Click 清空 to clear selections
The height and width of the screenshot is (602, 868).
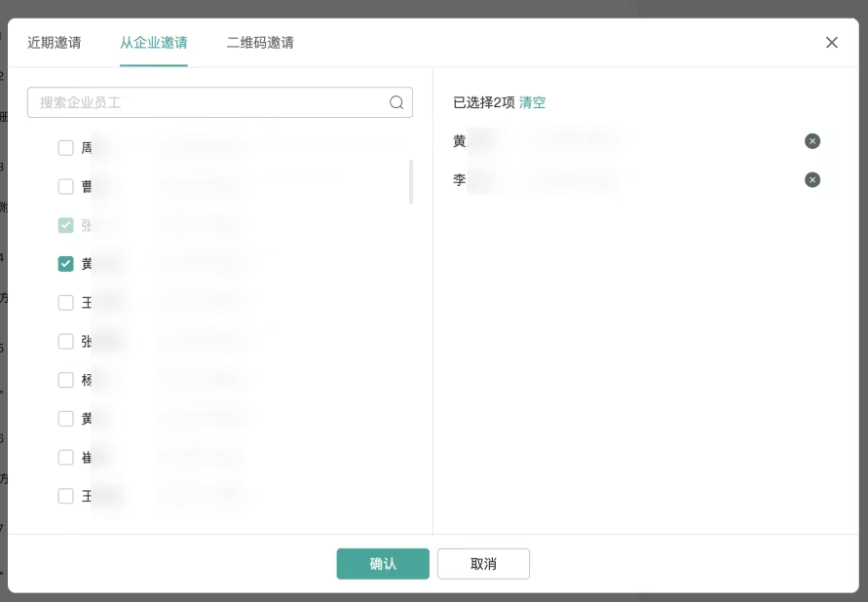(532, 102)
